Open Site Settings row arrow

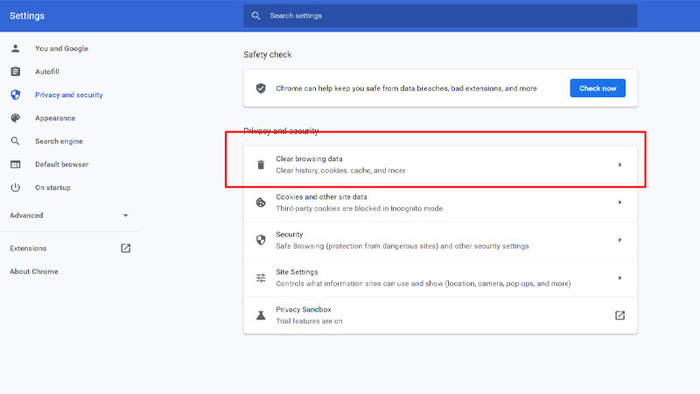[620, 278]
